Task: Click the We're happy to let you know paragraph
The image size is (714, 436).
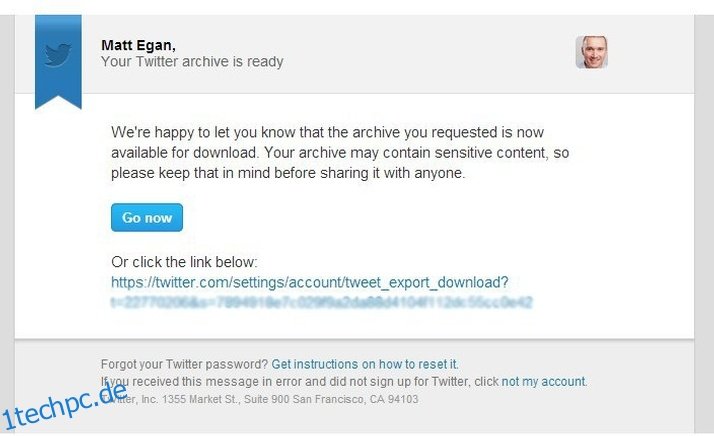Action: point(340,153)
